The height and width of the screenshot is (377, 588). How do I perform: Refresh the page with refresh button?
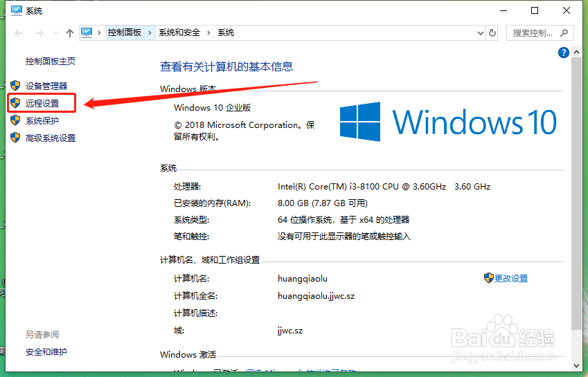492,33
